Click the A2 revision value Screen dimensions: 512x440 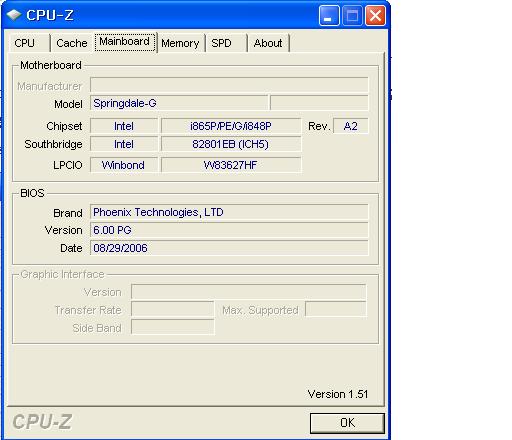(x=351, y=126)
